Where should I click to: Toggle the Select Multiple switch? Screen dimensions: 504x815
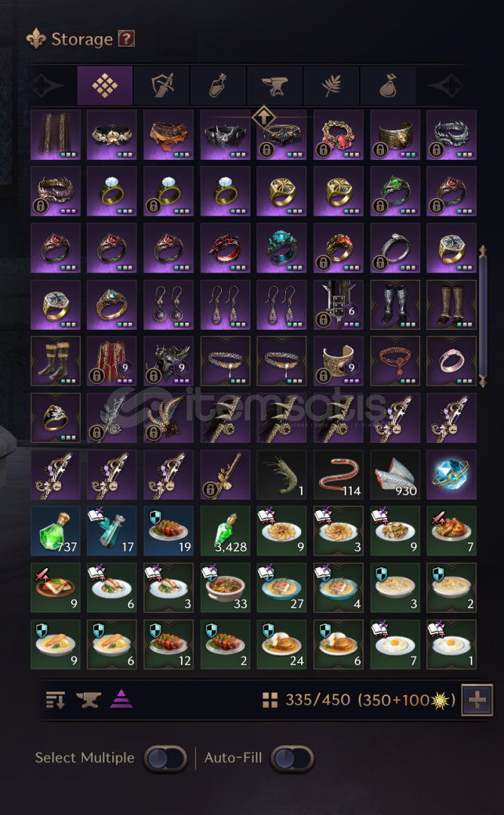coord(165,758)
